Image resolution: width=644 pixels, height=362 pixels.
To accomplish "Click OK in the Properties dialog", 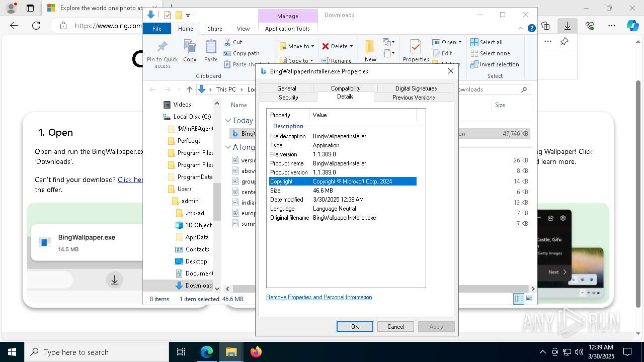I will pyautogui.click(x=355, y=327).
